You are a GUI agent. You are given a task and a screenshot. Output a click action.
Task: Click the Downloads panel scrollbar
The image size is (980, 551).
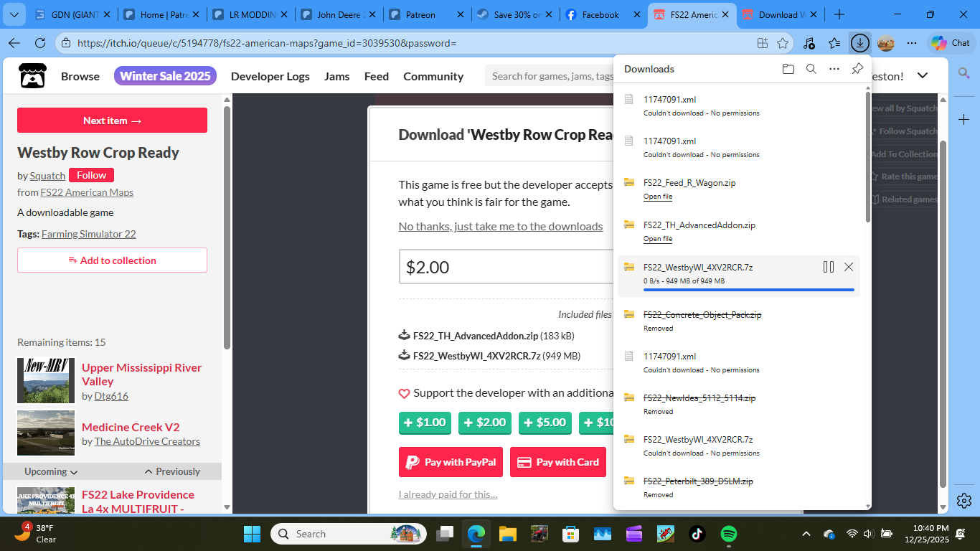click(x=868, y=158)
